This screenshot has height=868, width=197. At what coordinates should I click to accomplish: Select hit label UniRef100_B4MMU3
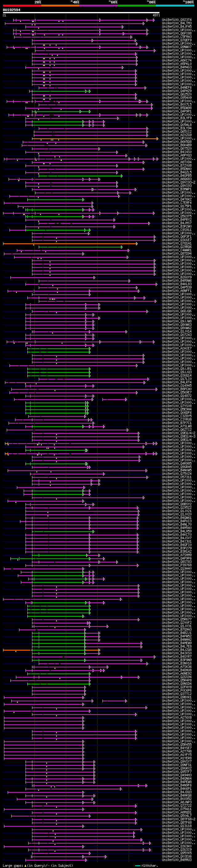coord(177,860)
